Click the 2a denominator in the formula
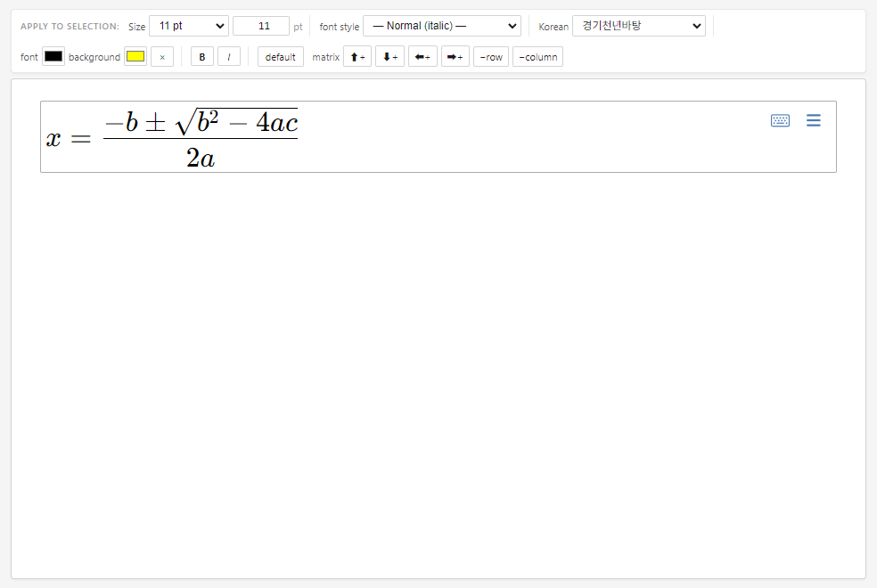 [201, 159]
